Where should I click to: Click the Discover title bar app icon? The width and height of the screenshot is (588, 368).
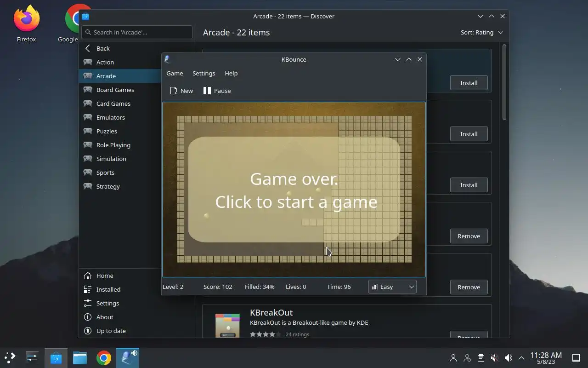point(85,16)
